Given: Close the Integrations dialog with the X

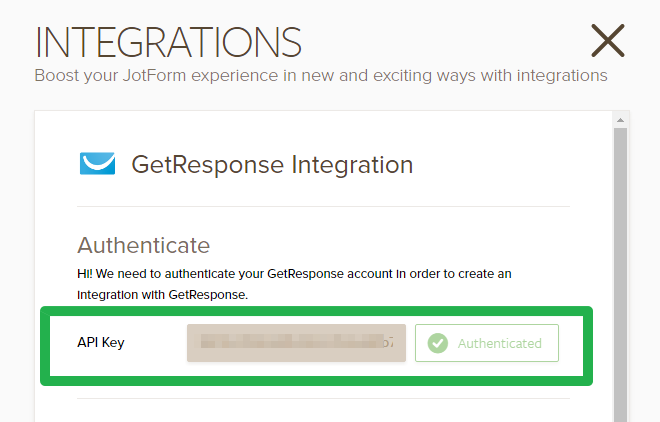Looking at the screenshot, I should [607, 41].
